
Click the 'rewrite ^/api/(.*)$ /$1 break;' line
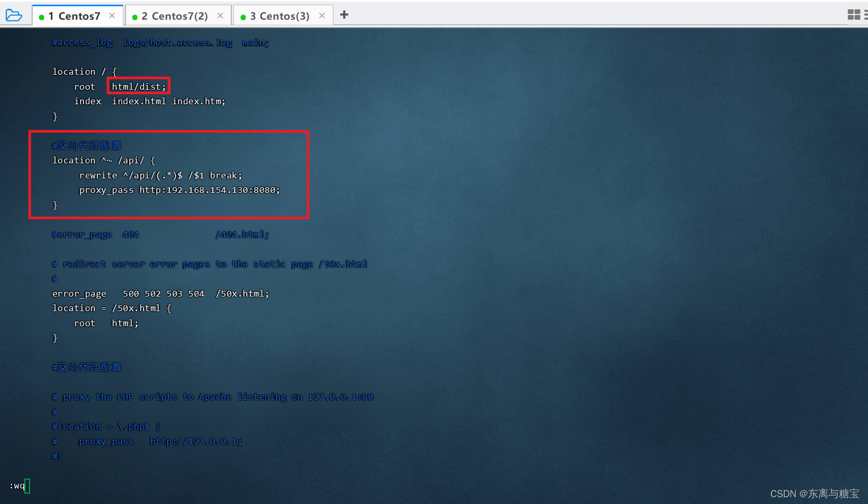(161, 175)
